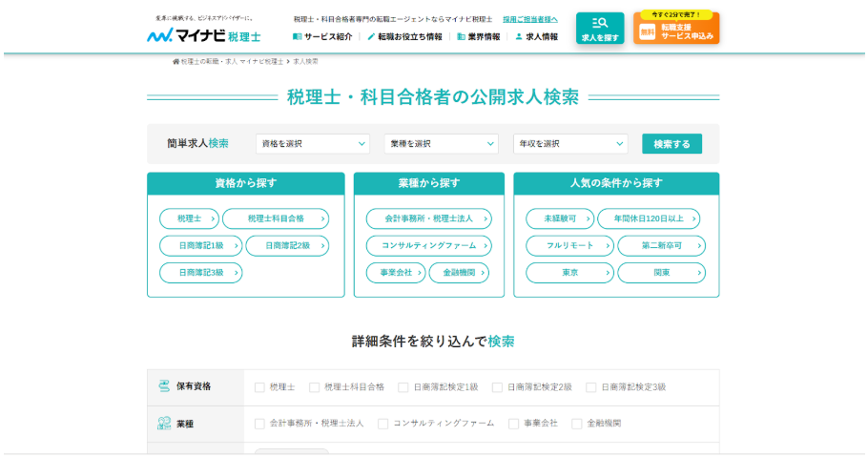The height and width of the screenshot is (457, 868).
Task: Click the home icon in breadcrumb
Action: pos(176,61)
